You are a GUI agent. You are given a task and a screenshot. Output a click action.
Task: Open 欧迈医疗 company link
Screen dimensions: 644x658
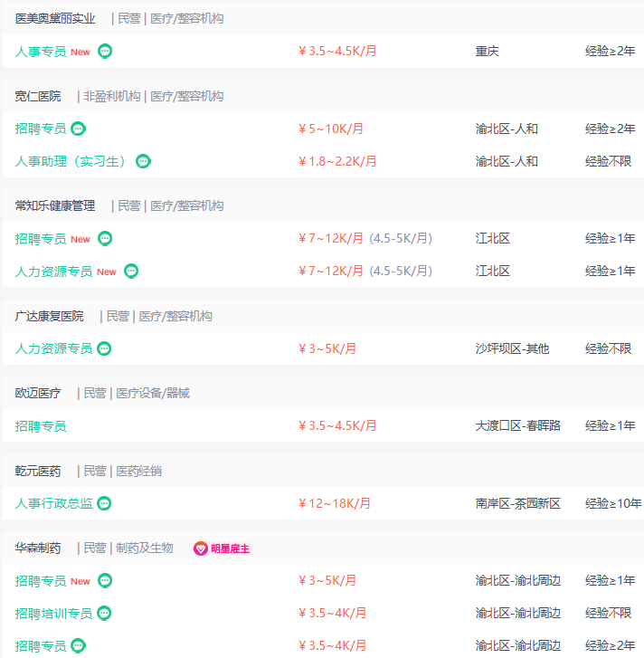point(38,393)
